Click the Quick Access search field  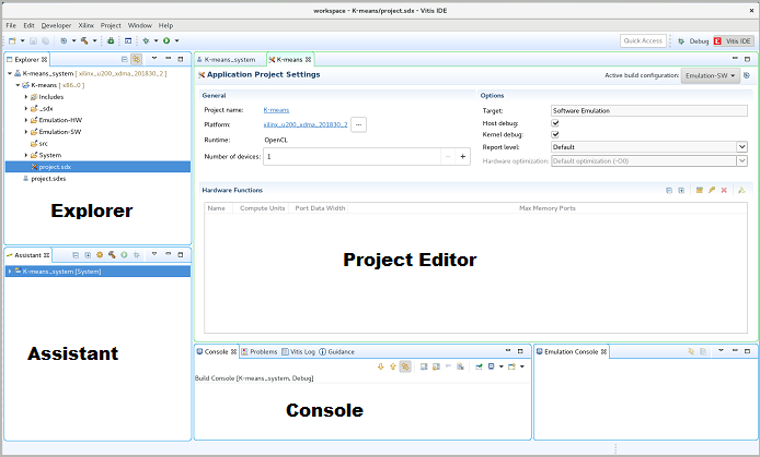click(643, 41)
